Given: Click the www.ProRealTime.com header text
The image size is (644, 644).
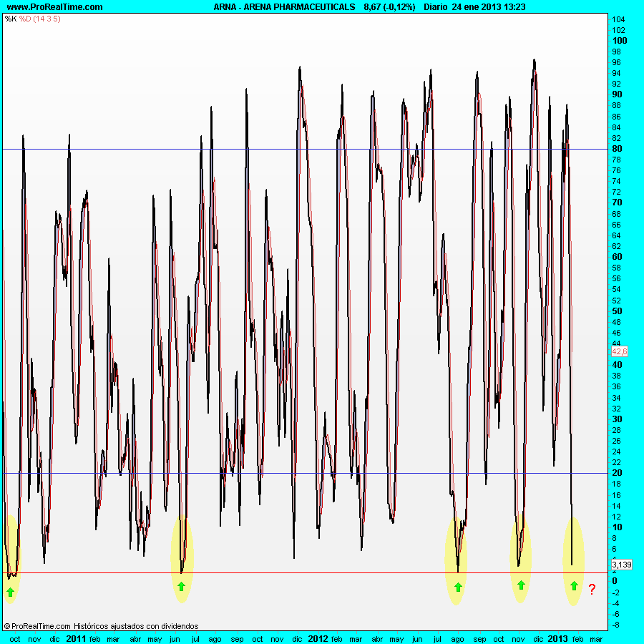Looking at the screenshot, I should 54,7.
